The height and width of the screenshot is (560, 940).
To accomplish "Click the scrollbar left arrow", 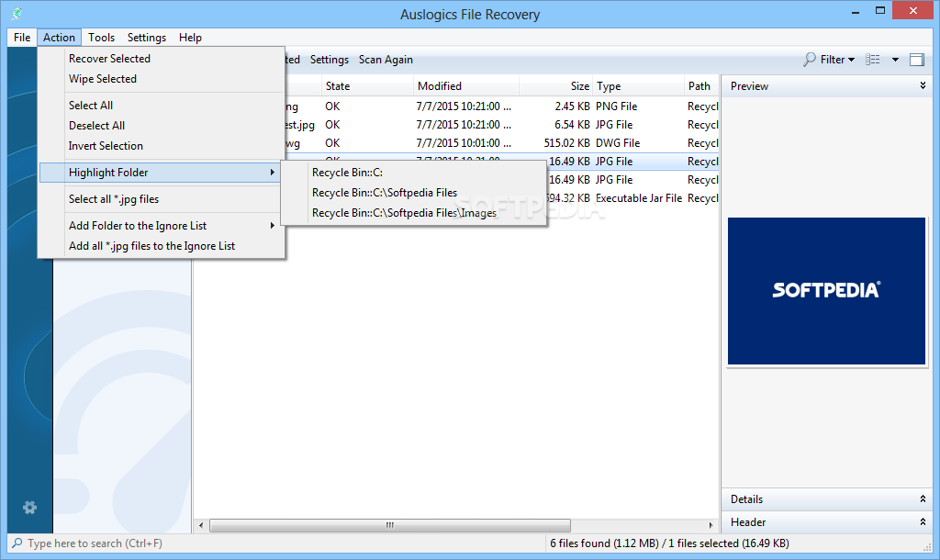I will point(201,526).
